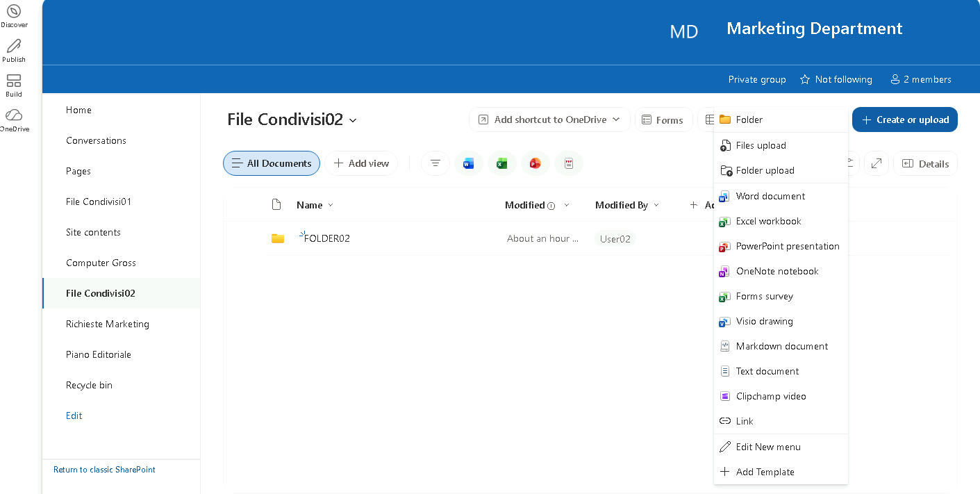Open Build in the left rail
This screenshot has height=494, width=980.
(x=14, y=85)
